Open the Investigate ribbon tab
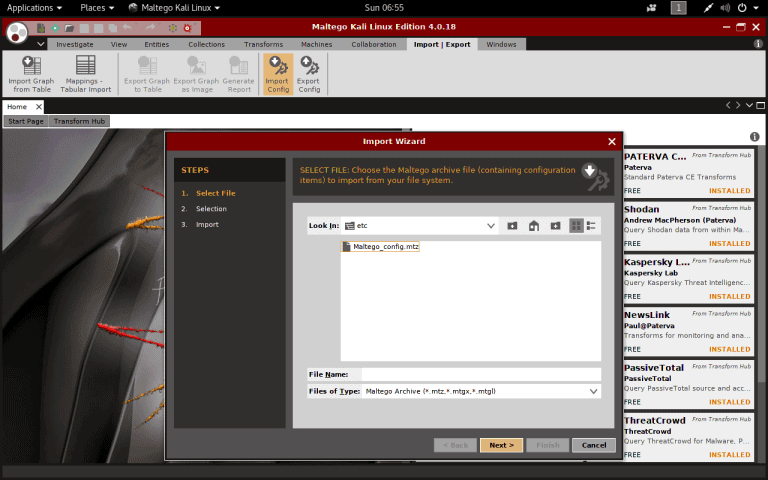The image size is (768, 480). 74,45
